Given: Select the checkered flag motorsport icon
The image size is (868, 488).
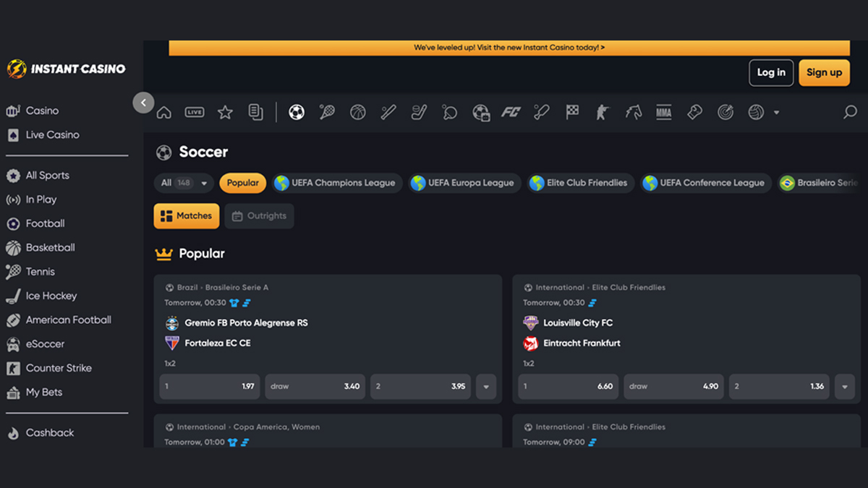Looking at the screenshot, I should click(x=572, y=112).
